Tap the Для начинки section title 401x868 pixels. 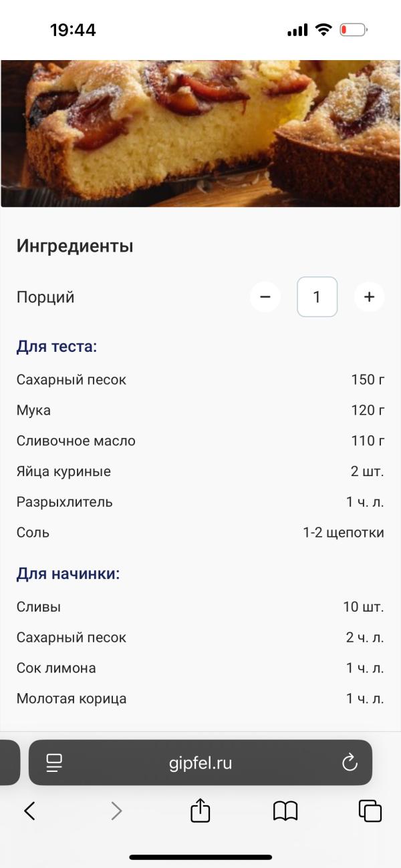click(x=68, y=574)
